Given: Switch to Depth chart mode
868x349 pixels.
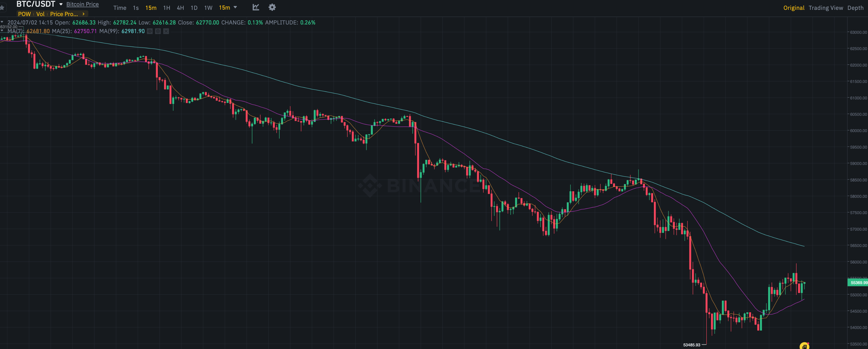Looking at the screenshot, I should point(855,8).
